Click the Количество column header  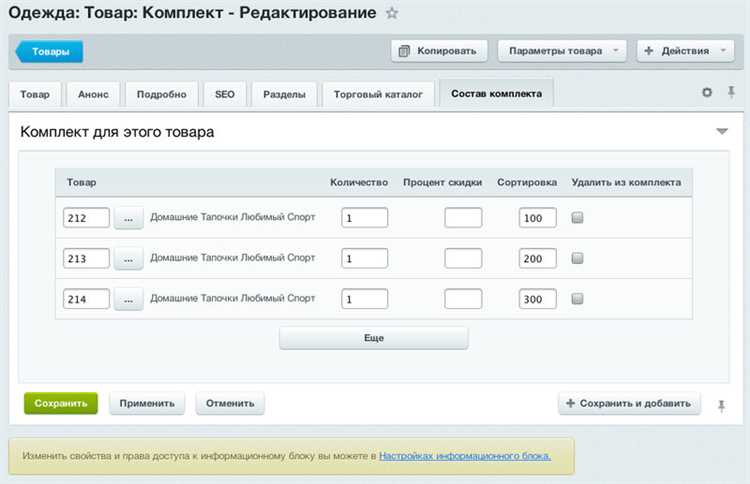click(359, 182)
